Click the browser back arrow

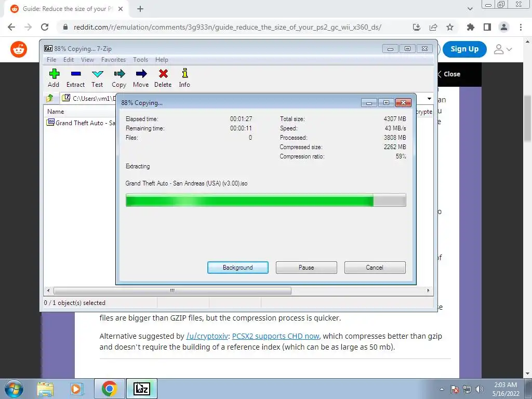pyautogui.click(x=11, y=27)
